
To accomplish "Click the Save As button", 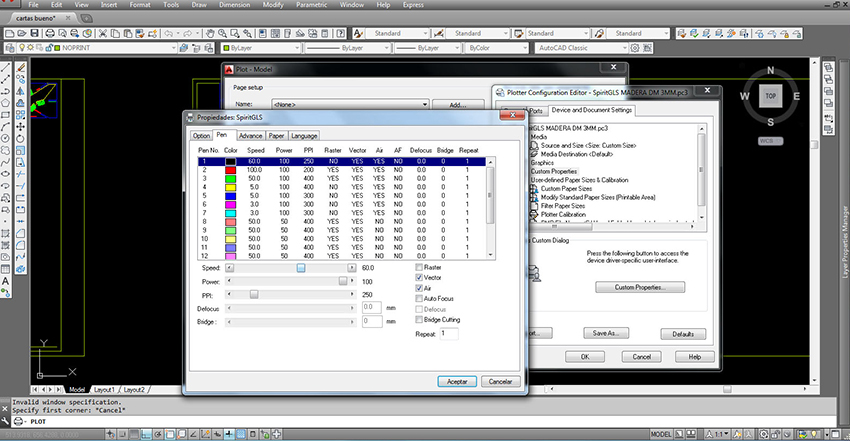I will pyautogui.click(x=606, y=333).
